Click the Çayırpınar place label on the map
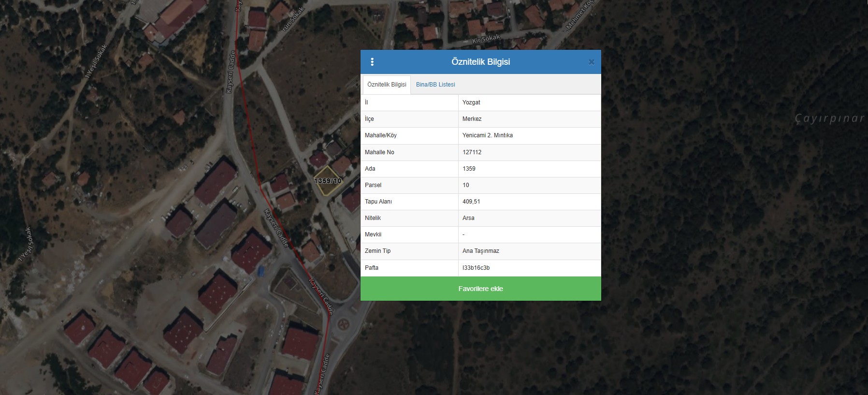 coord(829,118)
